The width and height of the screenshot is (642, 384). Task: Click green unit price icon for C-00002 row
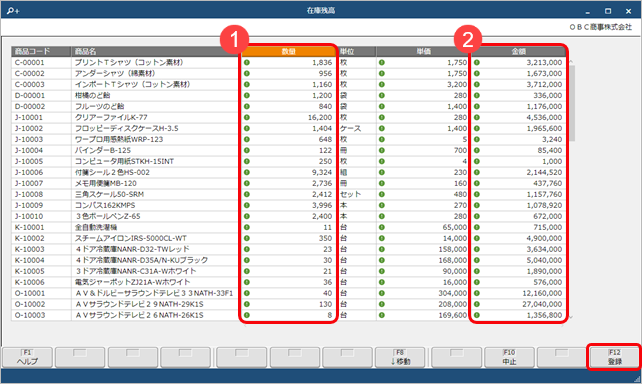[x=382, y=74]
